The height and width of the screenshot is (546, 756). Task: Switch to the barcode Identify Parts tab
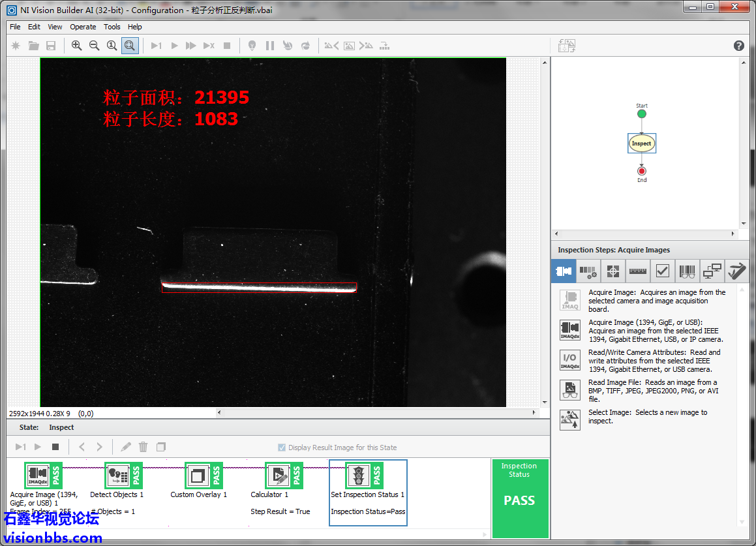687,271
